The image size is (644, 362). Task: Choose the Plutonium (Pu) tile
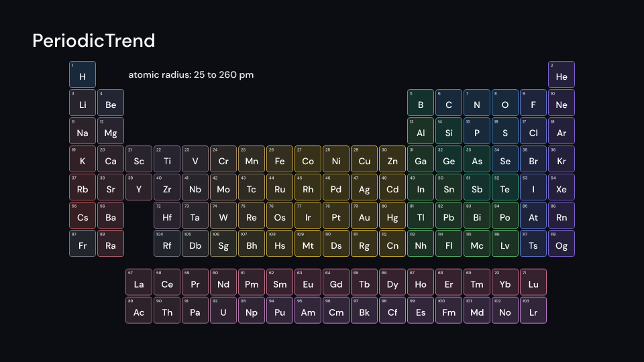pyautogui.click(x=280, y=310)
